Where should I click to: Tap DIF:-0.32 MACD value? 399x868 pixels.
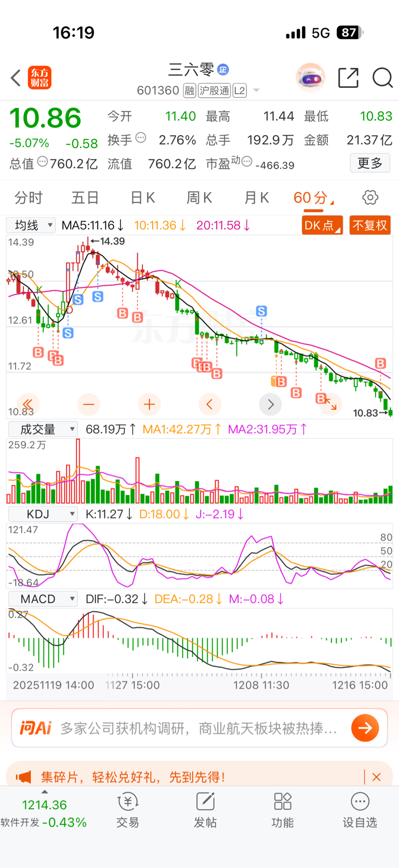tap(117, 599)
